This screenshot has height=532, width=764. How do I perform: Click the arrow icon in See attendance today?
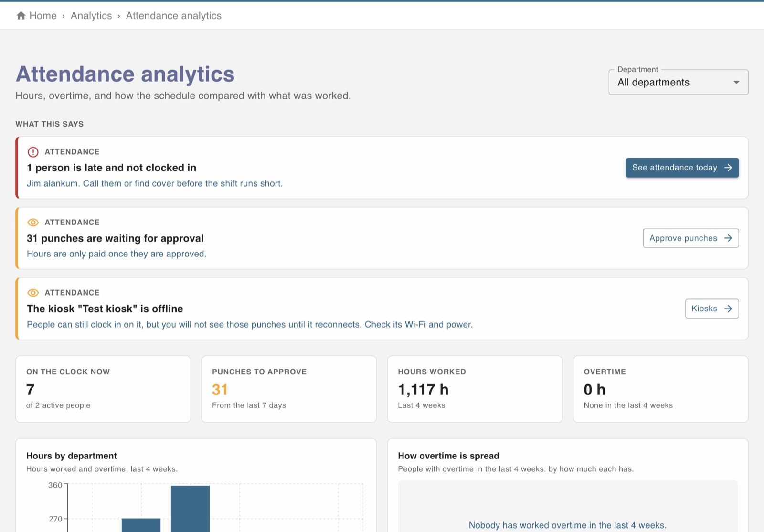point(728,168)
